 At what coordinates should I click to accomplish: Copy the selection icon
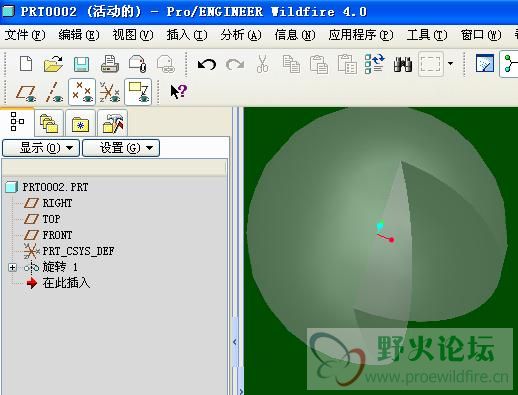tap(291, 64)
